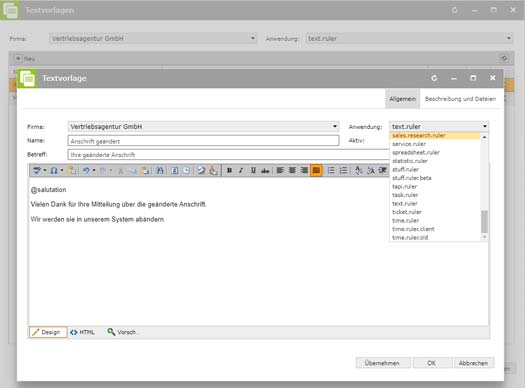This screenshot has width=525, height=388.
Task: Click the undo arrow icon
Action: 86,170
